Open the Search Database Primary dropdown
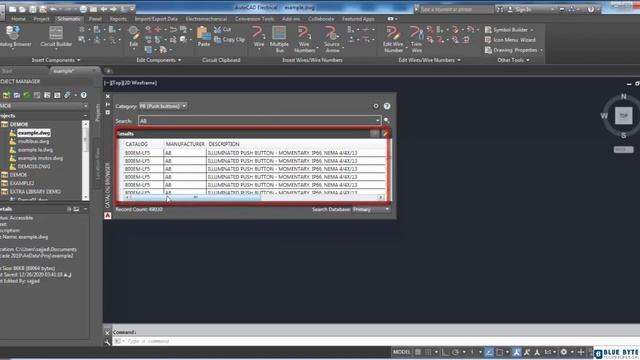 (x=371, y=209)
